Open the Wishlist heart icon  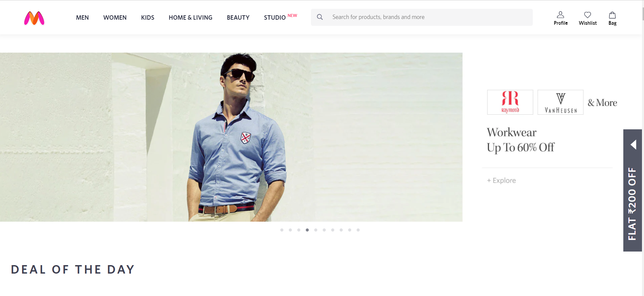[587, 18]
